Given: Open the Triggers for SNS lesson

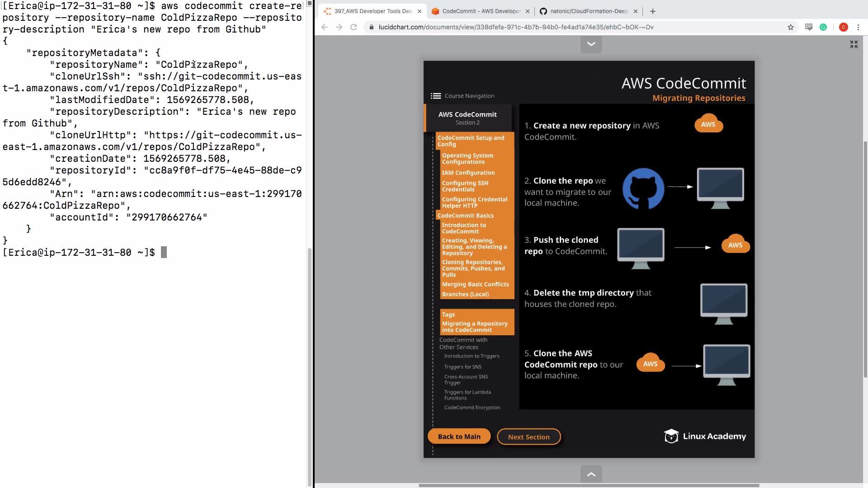Looking at the screenshot, I should coord(462,367).
